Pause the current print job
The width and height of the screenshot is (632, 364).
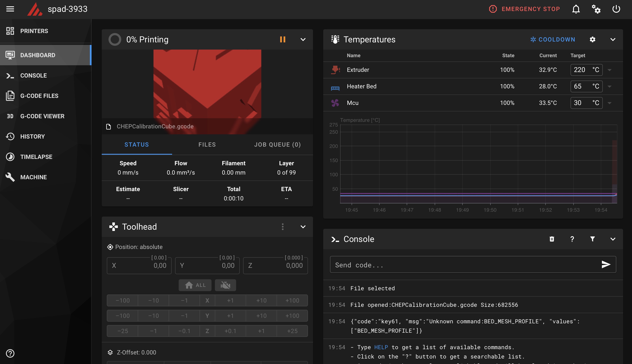283,39
